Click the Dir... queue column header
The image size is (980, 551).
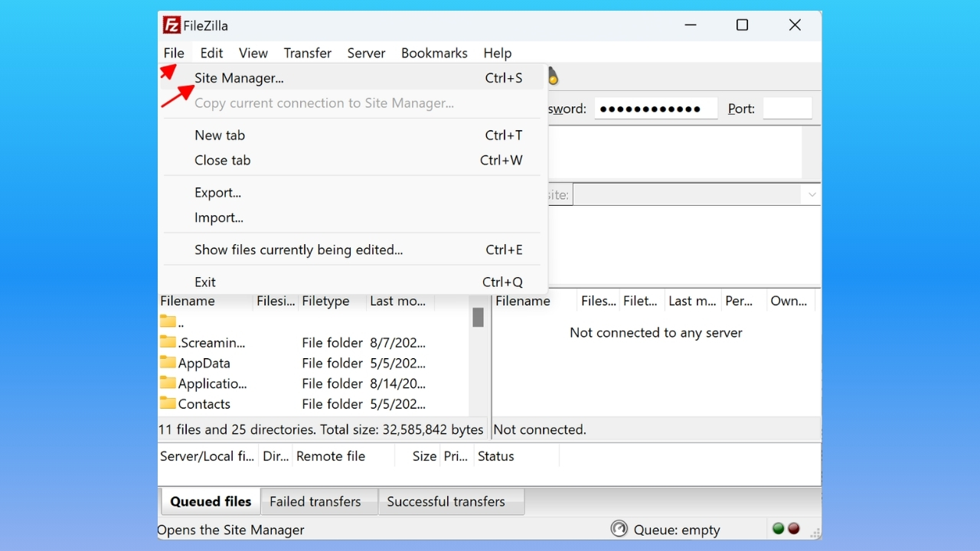pos(276,457)
